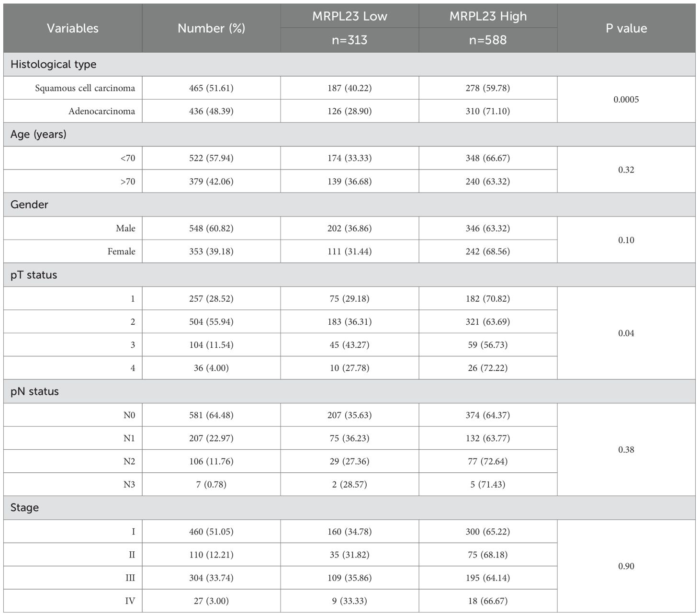Select the 581 (64.48) N0 count cell
Viewport: 699px width, 616px height.
(x=211, y=415)
